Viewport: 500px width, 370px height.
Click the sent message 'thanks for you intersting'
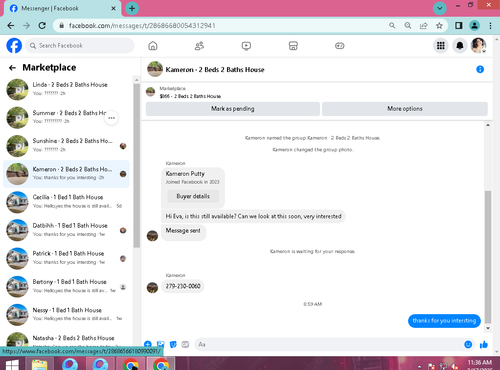[x=444, y=321]
